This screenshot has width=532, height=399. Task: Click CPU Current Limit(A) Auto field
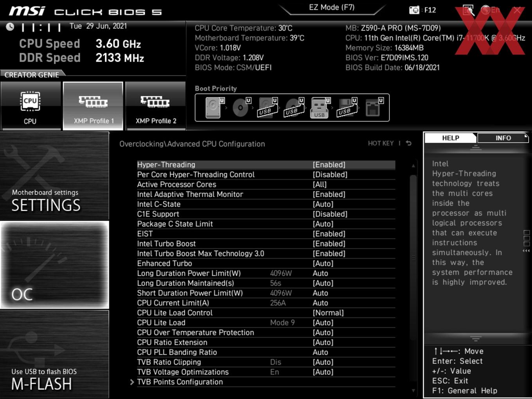[x=320, y=303]
